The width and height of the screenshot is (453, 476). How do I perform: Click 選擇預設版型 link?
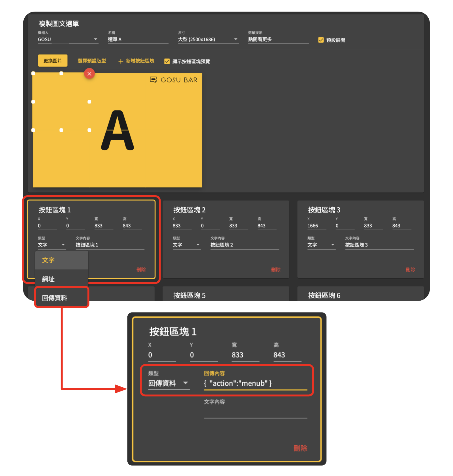pos(92,61)
